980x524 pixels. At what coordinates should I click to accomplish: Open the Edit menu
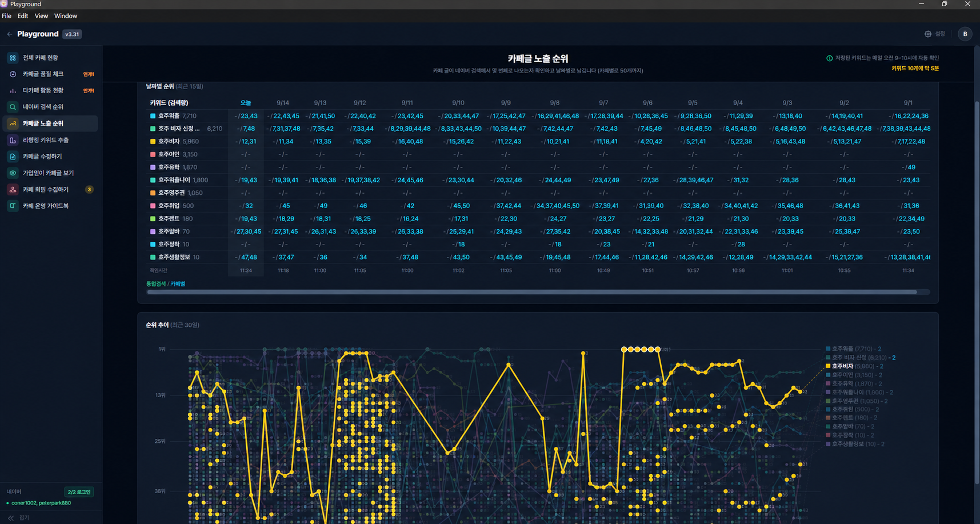pyautogui.click(x=23, y=16)
